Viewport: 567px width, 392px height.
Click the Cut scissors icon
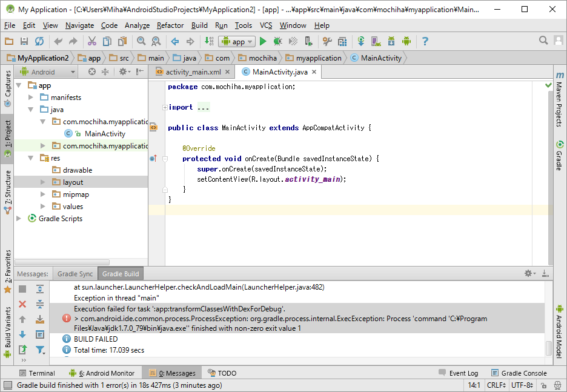(92, 41)
